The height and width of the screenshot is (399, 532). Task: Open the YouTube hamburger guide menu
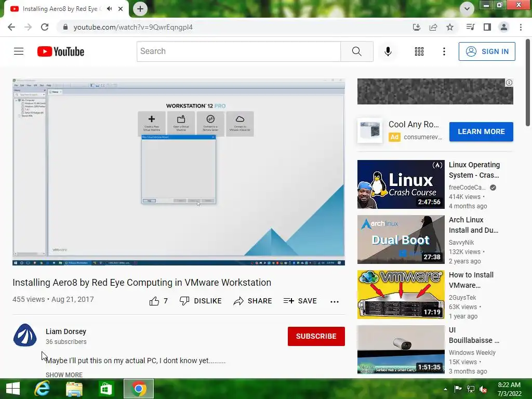pyautogui.click(x=19, y=51)
